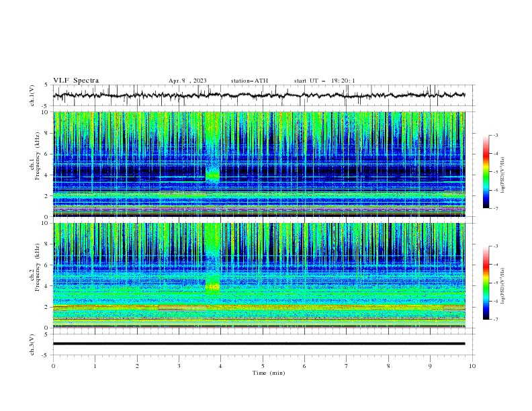Select the date text "Apr. 8, 2023"
The image size is (532, 411).
(x=187, y=81)
